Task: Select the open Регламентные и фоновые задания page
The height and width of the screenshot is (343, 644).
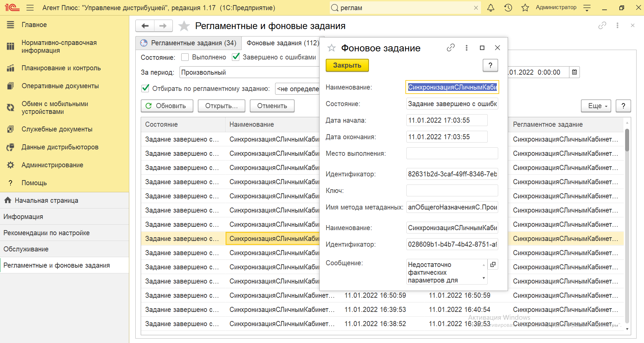Action: coord(64,265)
